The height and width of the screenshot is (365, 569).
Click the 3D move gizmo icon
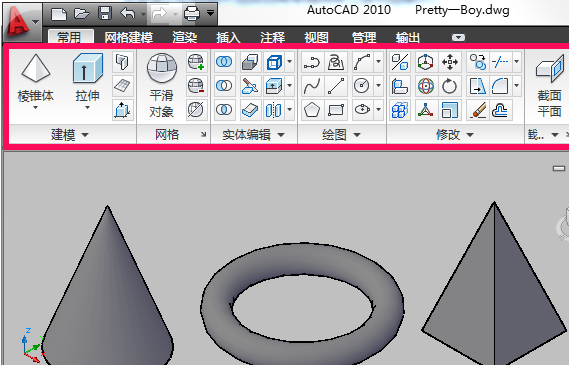(426, 62)
